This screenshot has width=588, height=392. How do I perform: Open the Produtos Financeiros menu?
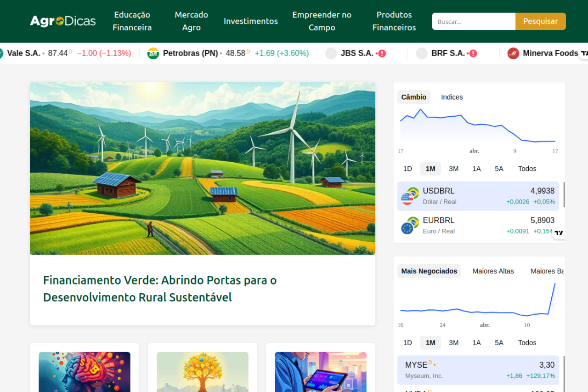394,21
